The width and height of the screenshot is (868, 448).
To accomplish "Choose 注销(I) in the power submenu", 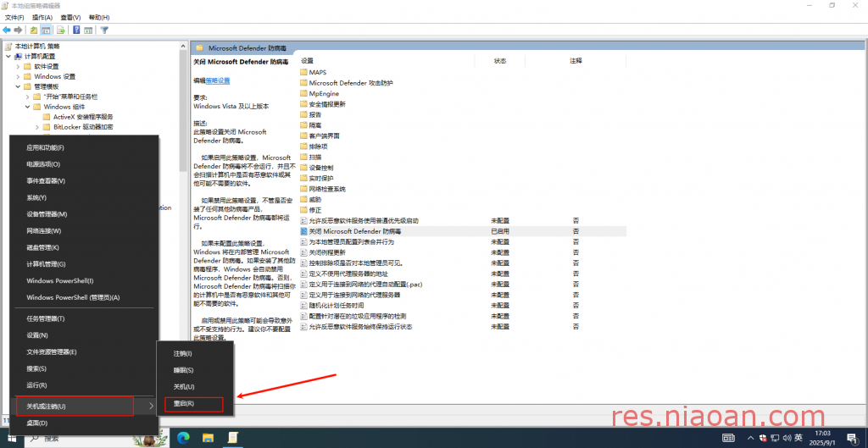I will (x=194, y=353).
